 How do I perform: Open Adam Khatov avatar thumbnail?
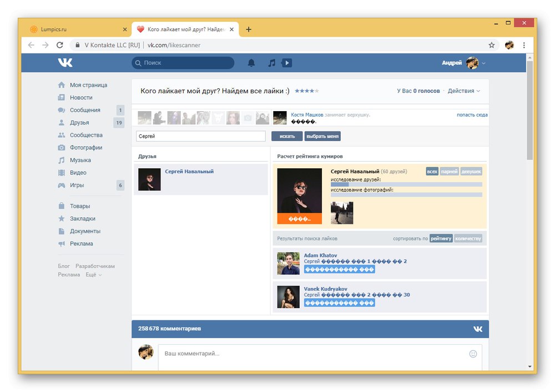click(288, 263)
